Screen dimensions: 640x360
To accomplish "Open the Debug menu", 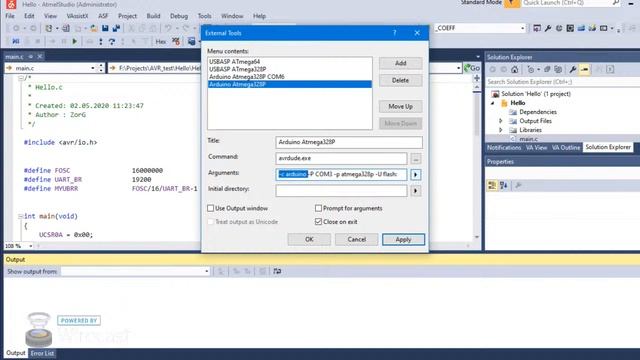I will pos(179,16).
